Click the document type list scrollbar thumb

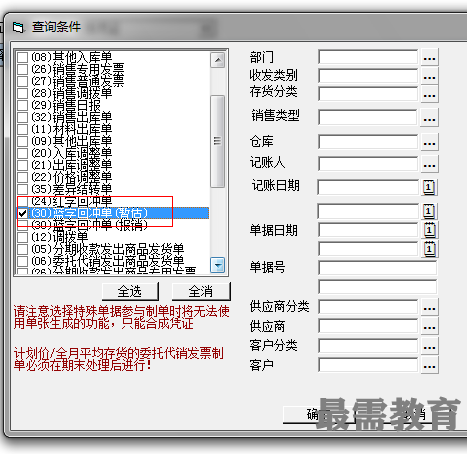218,141
